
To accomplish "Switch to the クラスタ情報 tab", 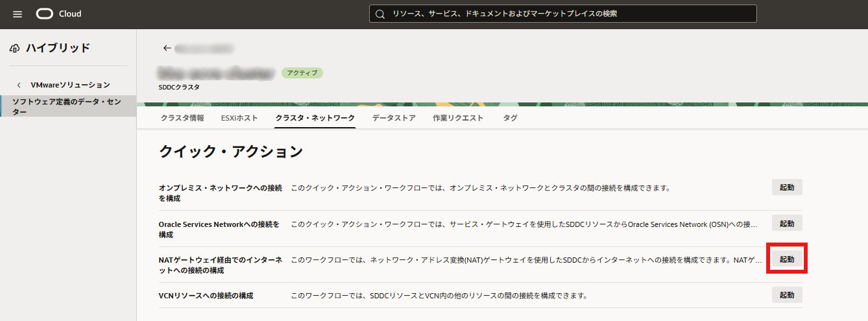I will [x=182, y=118].
